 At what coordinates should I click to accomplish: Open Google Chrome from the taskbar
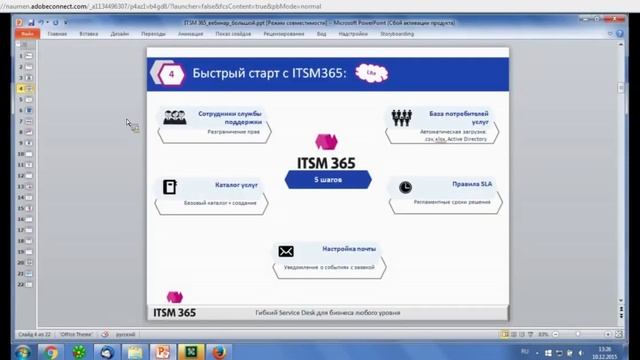[x=51, y=352]
